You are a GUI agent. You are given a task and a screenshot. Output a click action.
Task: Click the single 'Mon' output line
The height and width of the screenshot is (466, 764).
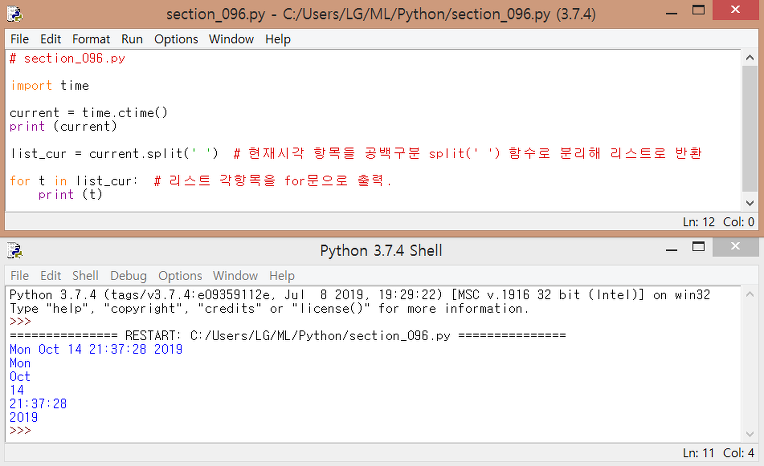coord(20,363)
